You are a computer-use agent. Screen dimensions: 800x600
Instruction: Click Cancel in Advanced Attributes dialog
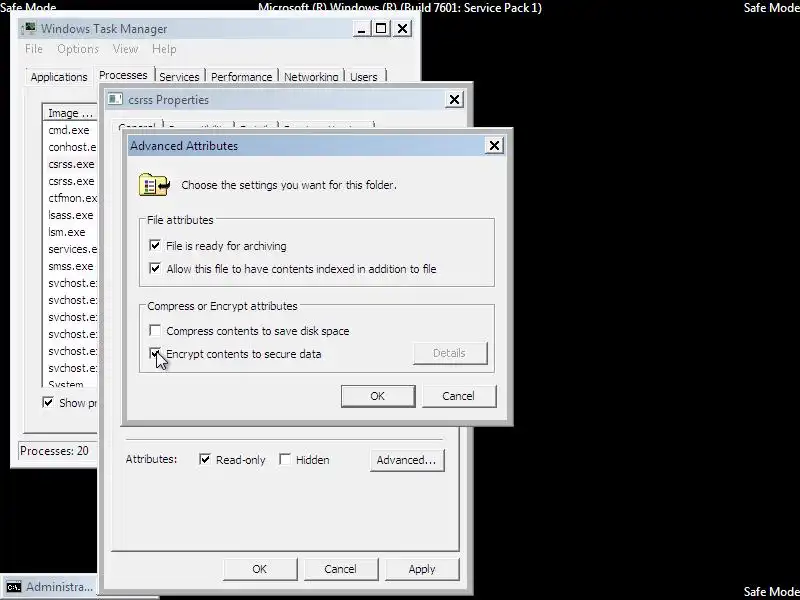(458, 396)
